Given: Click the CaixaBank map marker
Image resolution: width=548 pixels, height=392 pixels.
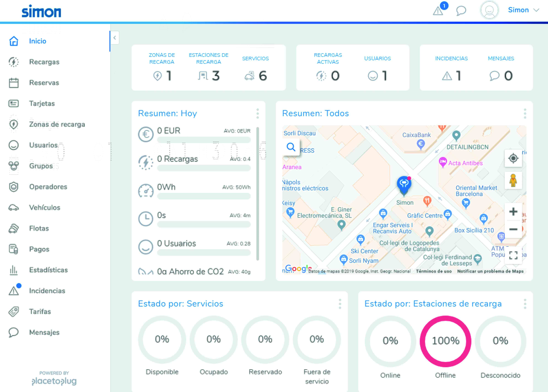Looking at the screenshot, I should point(421,145).
